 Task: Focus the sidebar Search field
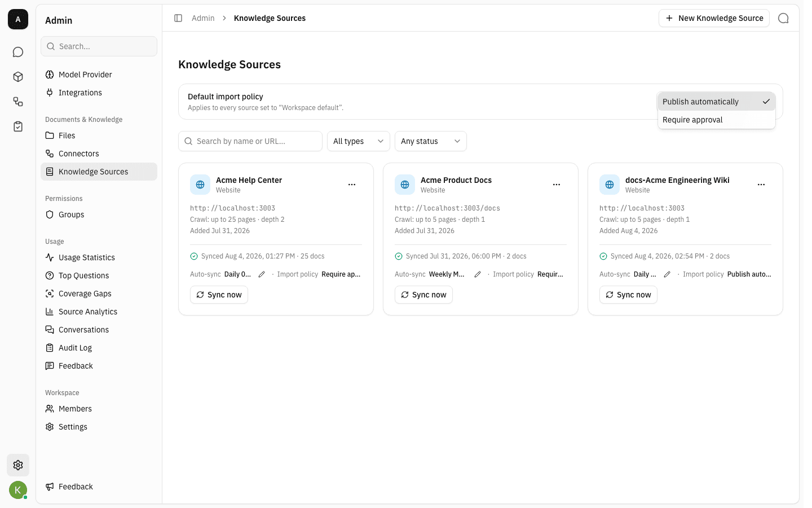pyautogui.click(x=99, y=46)
